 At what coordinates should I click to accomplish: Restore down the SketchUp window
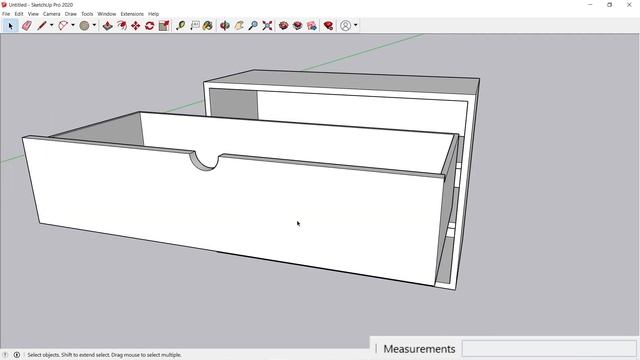[609, 4]
